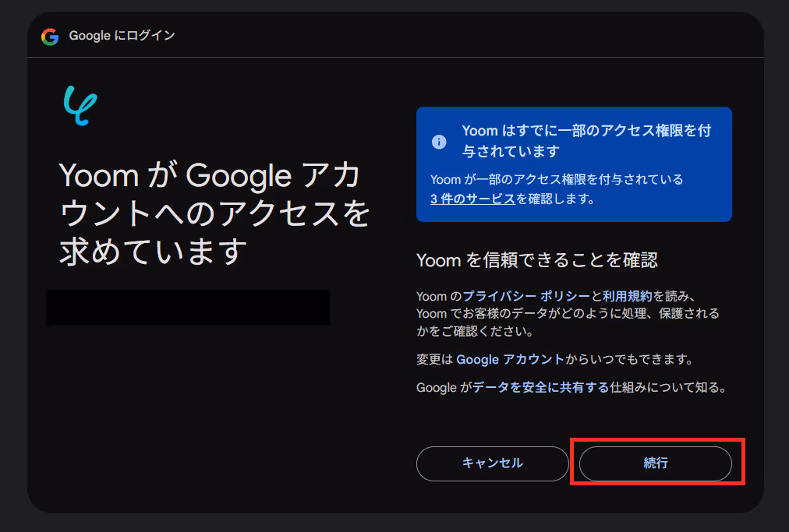Click the Yoom app logo
The height and width of the screenshot is (532, 789).
[x=80, y=105]
